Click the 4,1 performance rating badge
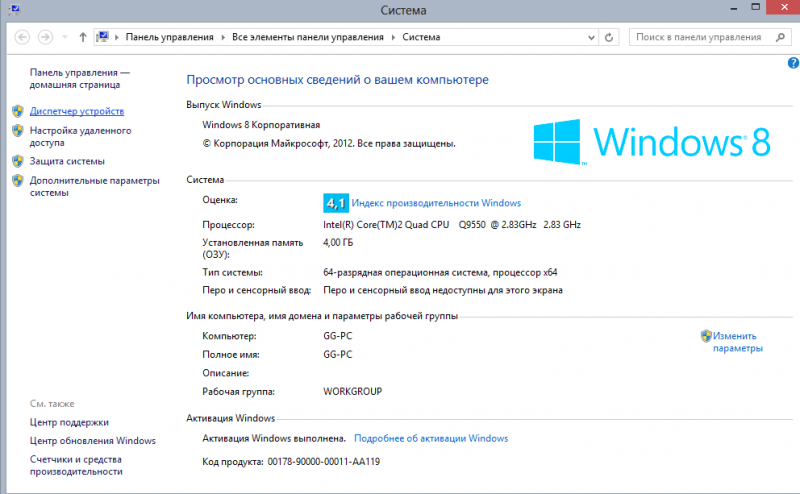Image resolution: width=800 pixels, height=494 pixels. click(x=336, y=203)
